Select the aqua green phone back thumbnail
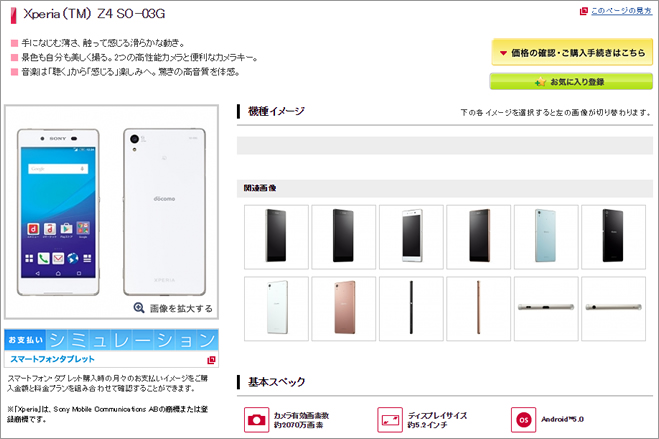Image resolution: width=659 pixels, height=439 pixels. (x=546, y=237)
